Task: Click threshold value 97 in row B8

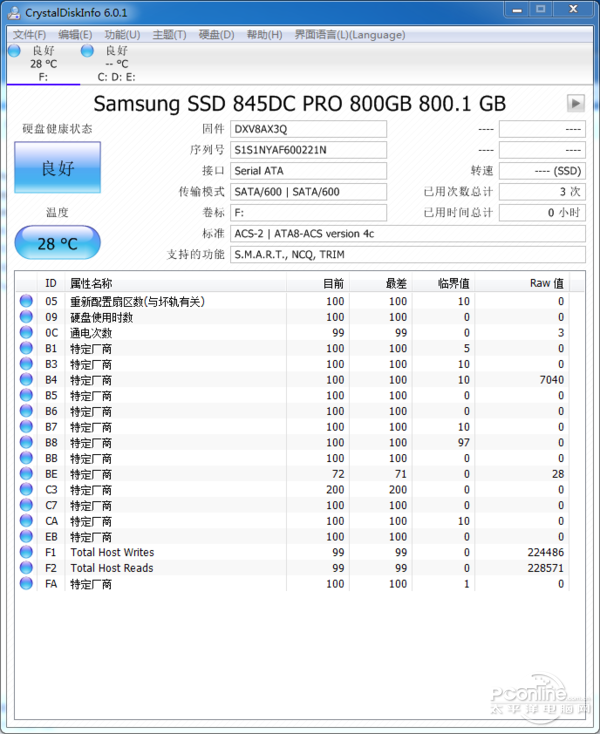Action: (463, 442)
